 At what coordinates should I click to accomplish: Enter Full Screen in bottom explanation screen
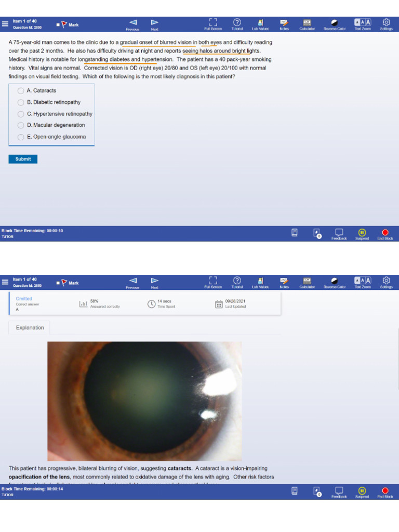(x=213, y=283)
